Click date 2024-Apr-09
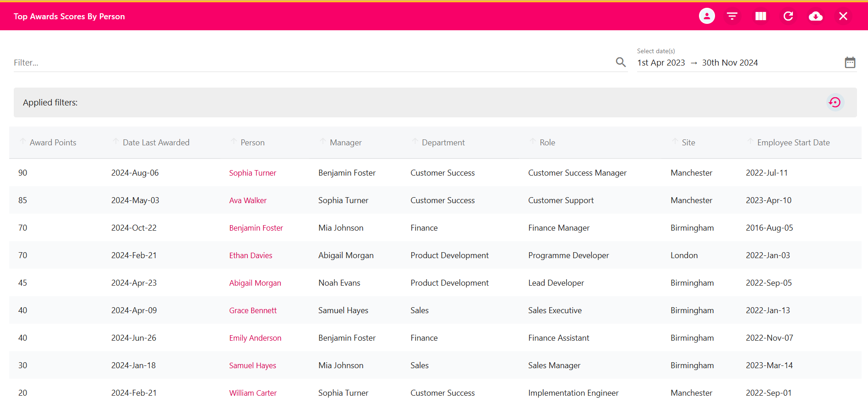This screenshot has width=868, height=398. click(x=134, y=310)
